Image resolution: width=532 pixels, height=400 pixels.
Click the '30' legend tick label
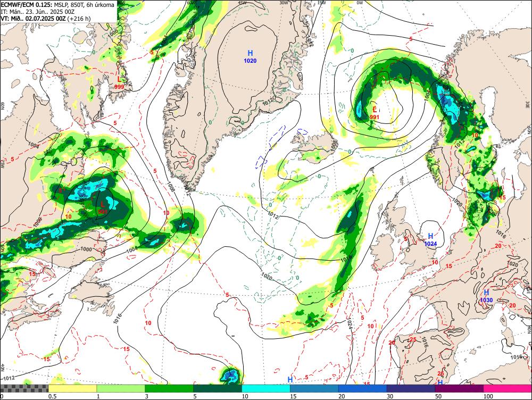[x=390, y=396]
